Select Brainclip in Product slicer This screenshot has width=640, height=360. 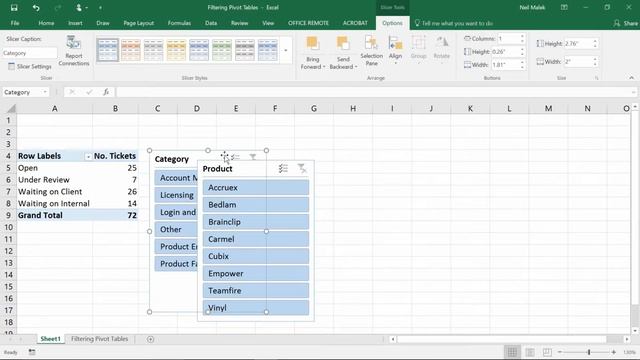click(x=256, y=222)
